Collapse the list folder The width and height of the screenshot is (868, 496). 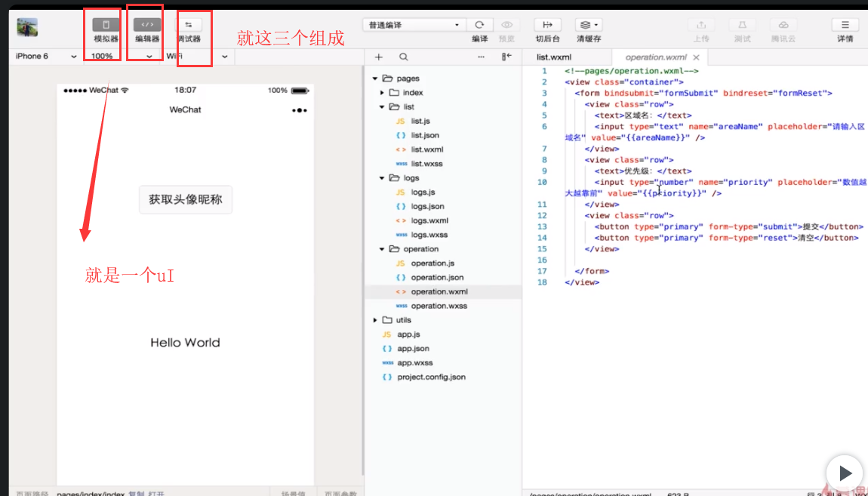click(x=382, y=107)
